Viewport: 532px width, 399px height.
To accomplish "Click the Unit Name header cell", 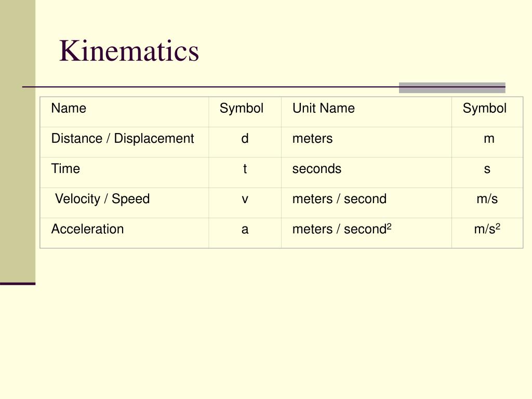I will coord(323,109).
